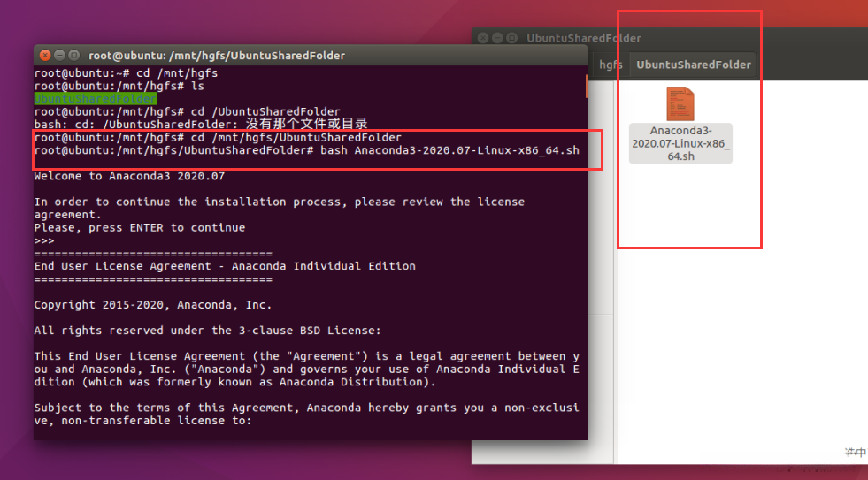This screenshot has height=480, width=868.
Task: Click 'All rights reserved under the 3-clause BSD License'
Action: (x=208, y=331)
